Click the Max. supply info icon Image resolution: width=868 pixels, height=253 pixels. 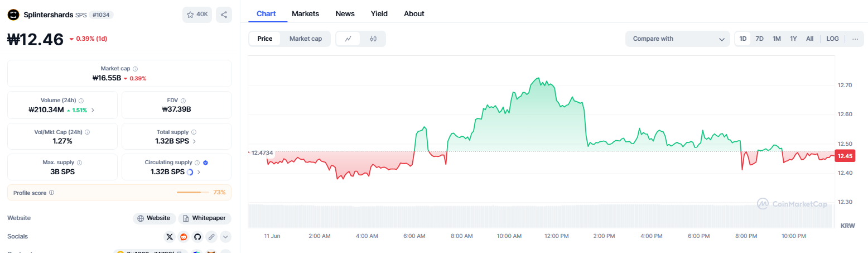pyautogui.click(x=79, y=163)
